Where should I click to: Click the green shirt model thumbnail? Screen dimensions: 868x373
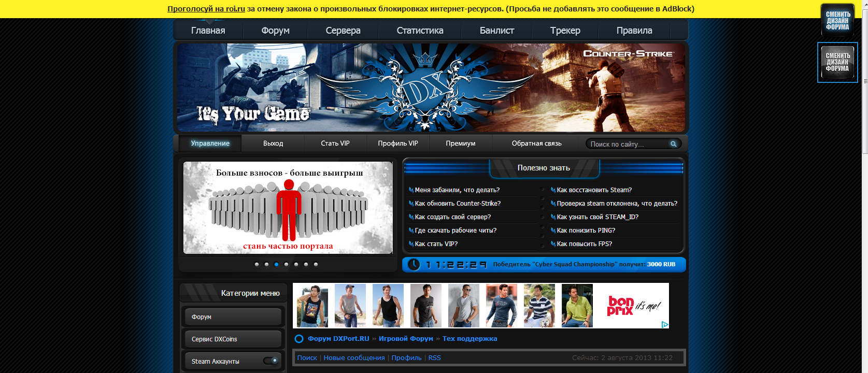click(577, 306)
